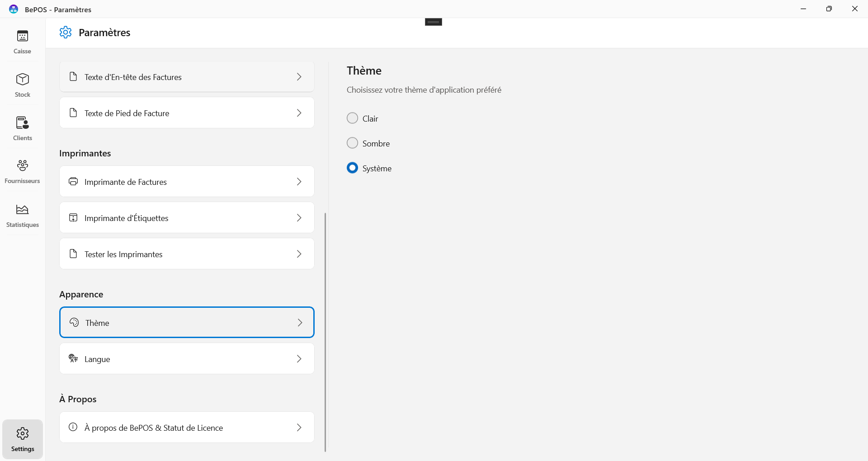Select the Clair theme radio button
This screenshot has width=868, height=461.
[x=352, y=118]
